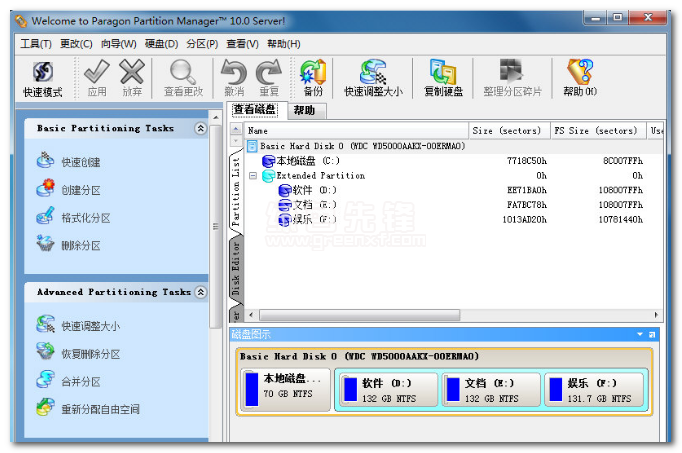Select 文档 (E:) row in partition list
Screen dimensions: 682x453
pos(452,205)
